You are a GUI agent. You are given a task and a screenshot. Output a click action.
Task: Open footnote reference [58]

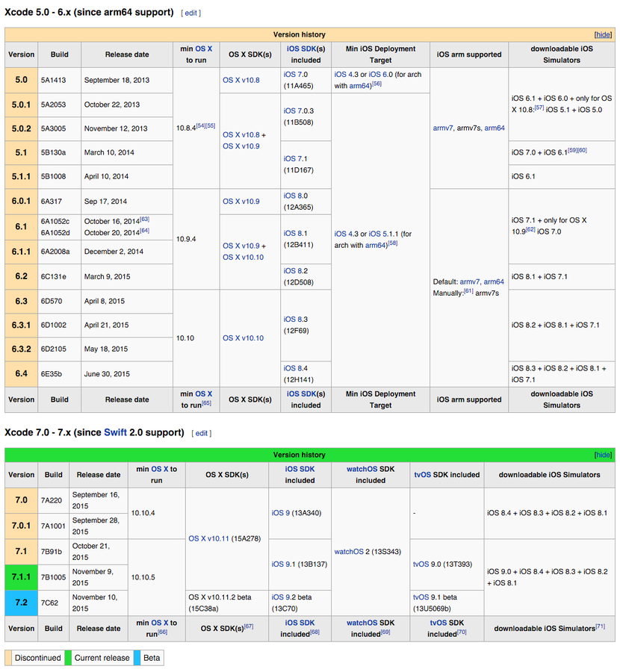[393, 243]
